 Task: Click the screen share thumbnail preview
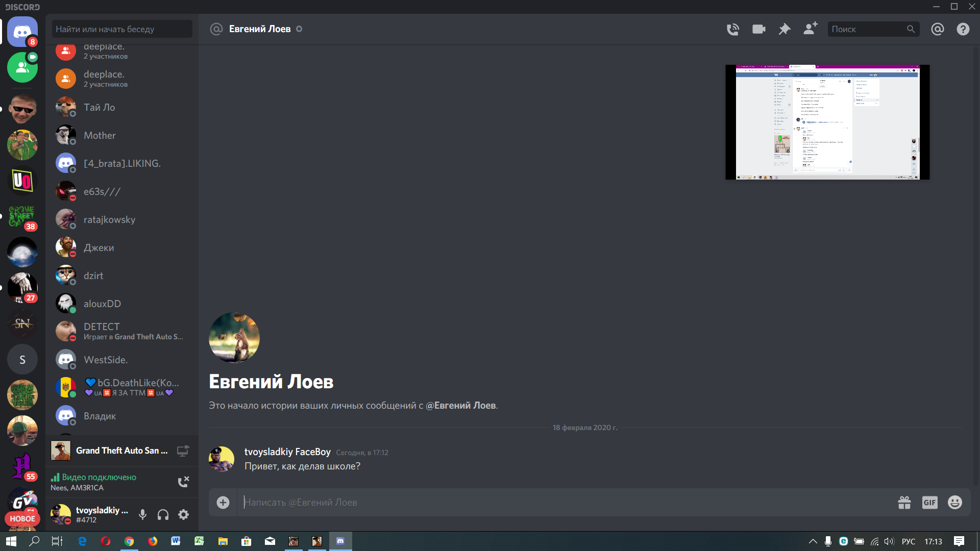[x=827, y=122]
